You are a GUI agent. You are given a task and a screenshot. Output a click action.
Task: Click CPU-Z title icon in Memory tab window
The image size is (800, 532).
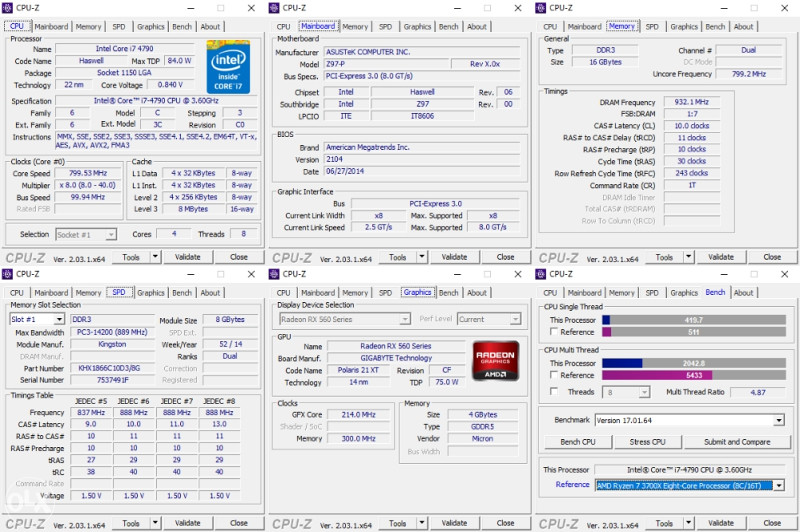(540, 8)
